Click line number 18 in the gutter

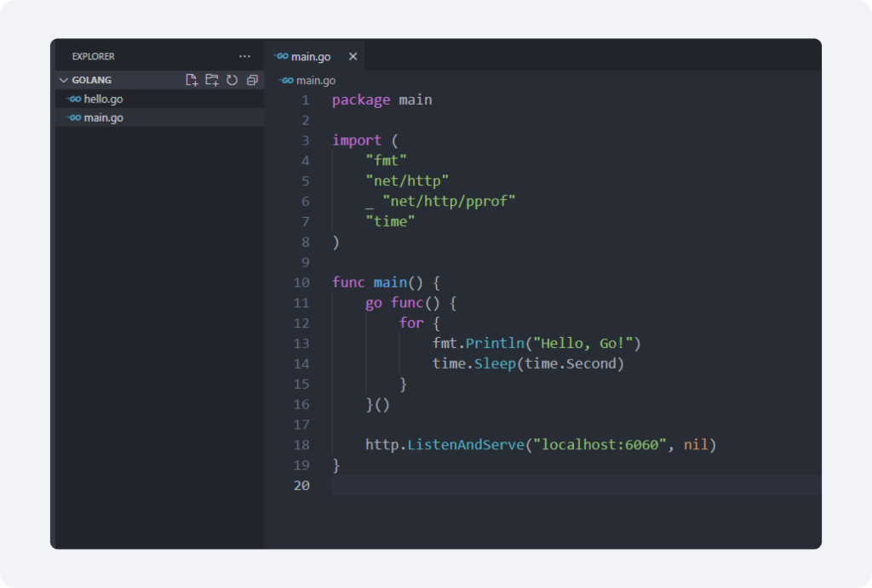(x=301, y=445)
